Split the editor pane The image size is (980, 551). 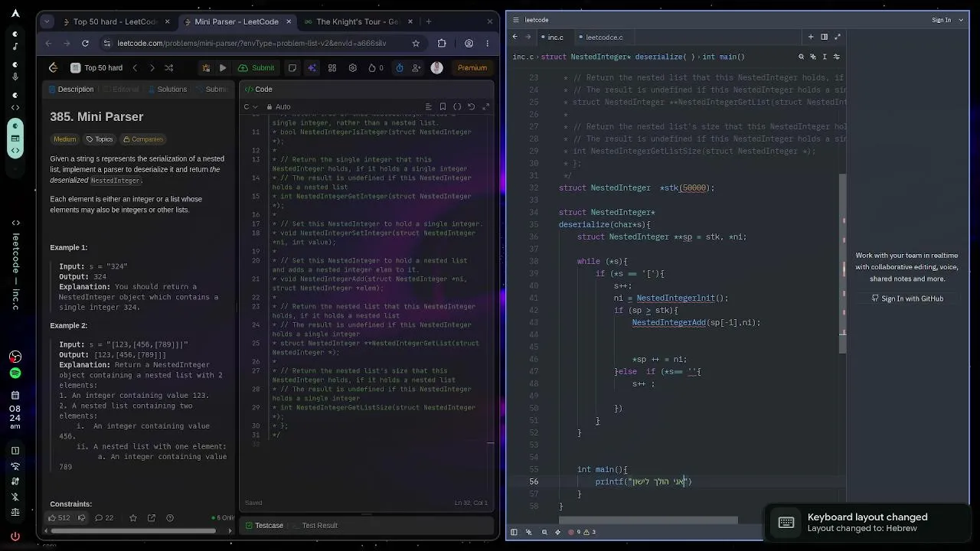click(824, 37)
